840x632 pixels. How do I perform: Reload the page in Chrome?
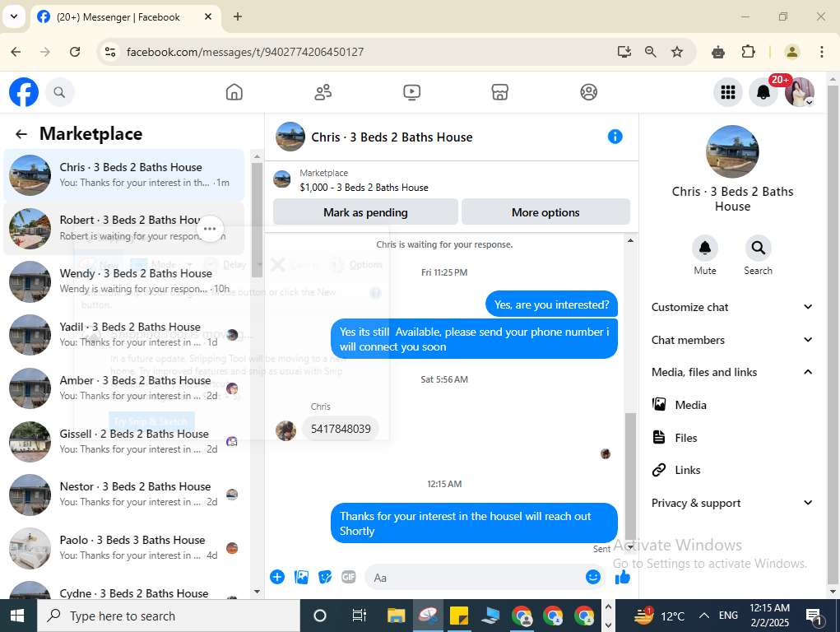(x=75, y=52)
